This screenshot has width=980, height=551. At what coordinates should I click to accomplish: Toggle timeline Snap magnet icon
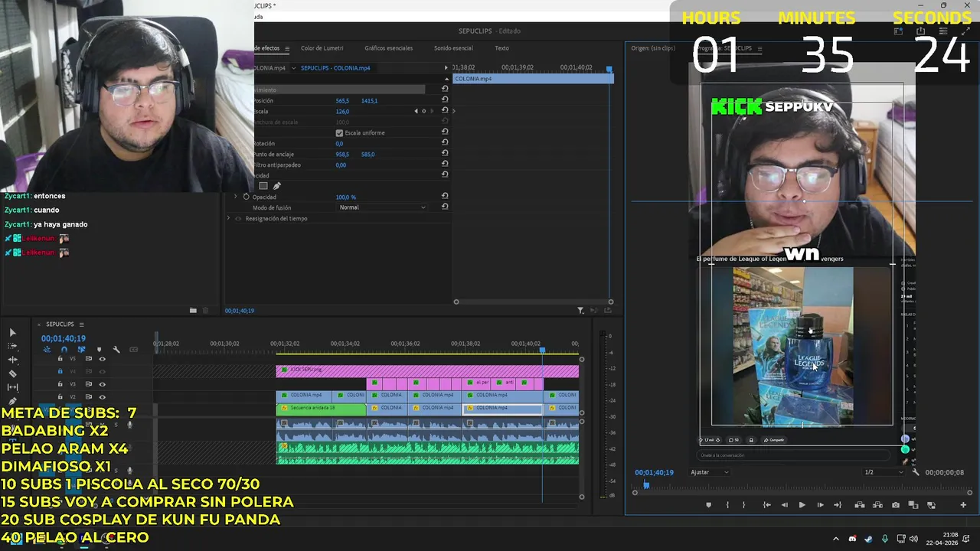[64, 350]
